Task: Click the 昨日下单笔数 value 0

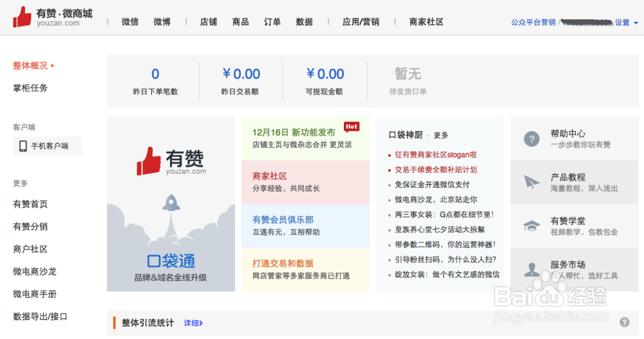Action: click(x=155, y=74)
